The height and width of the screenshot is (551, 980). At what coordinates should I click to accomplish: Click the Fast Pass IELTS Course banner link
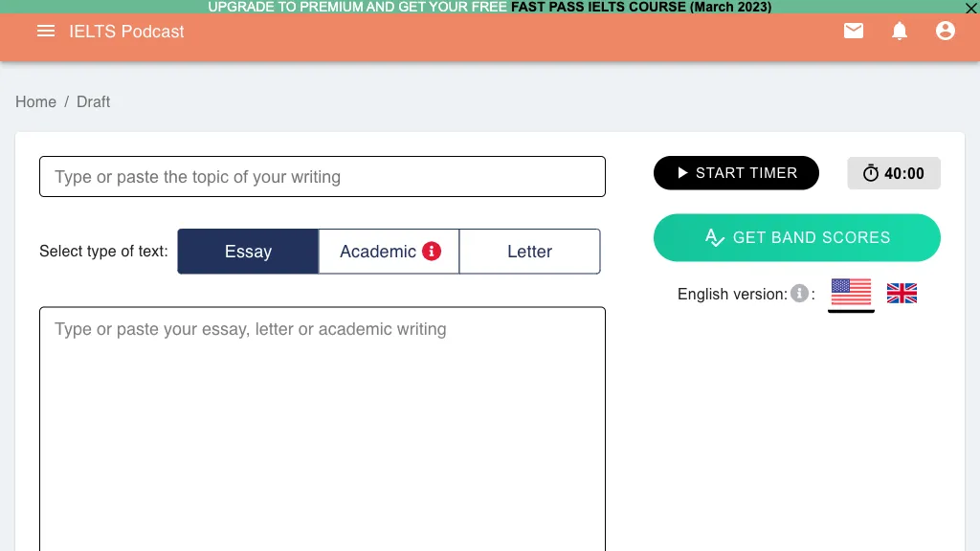point(641,7)
